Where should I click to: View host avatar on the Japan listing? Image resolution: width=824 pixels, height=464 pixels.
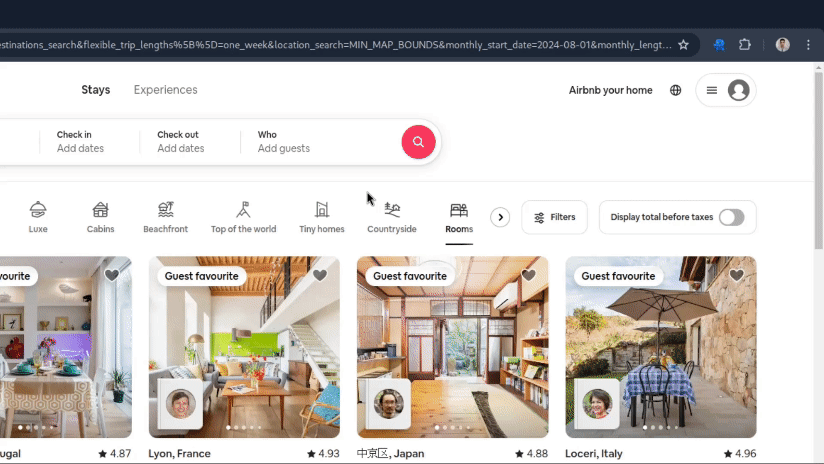[x=389, y=404]
